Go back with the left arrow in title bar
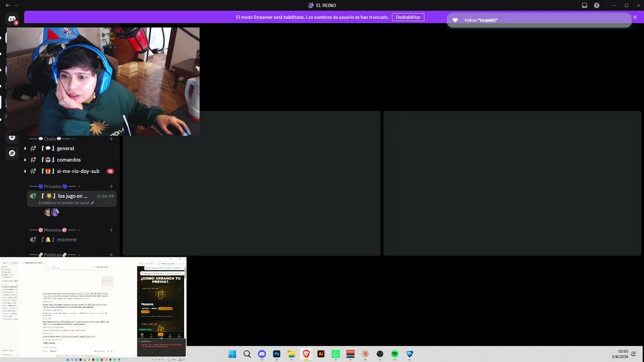Image resolution: width=644 pixels, height=362 pixels. pyautogui.click(x=8, y=5)
